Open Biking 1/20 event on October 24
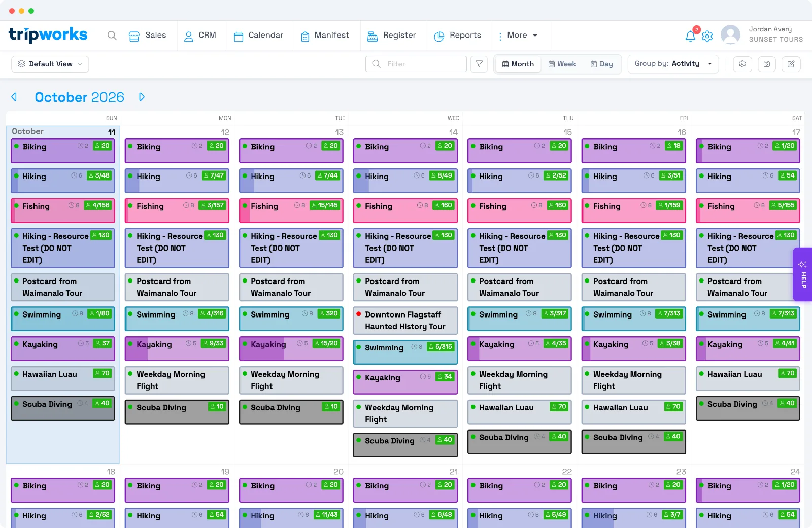Screen dimensions: 812x528 click(x=748, y=490)
